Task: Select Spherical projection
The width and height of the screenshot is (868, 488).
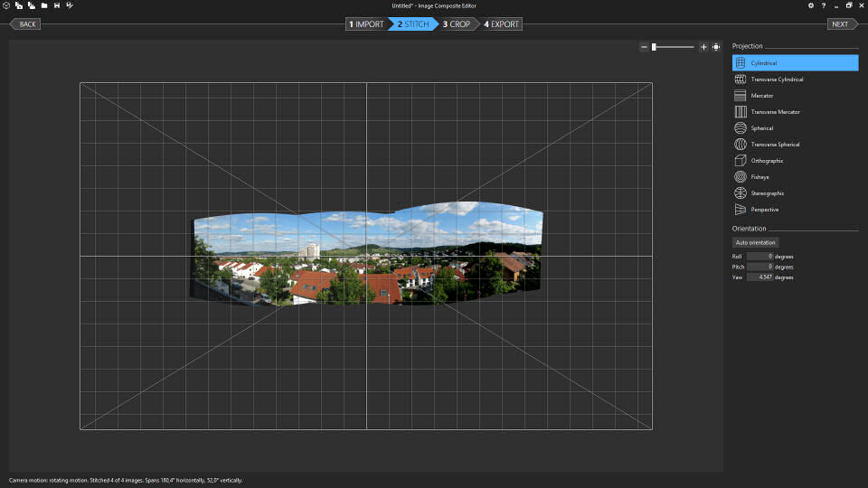Action: [x=761, y=128]
